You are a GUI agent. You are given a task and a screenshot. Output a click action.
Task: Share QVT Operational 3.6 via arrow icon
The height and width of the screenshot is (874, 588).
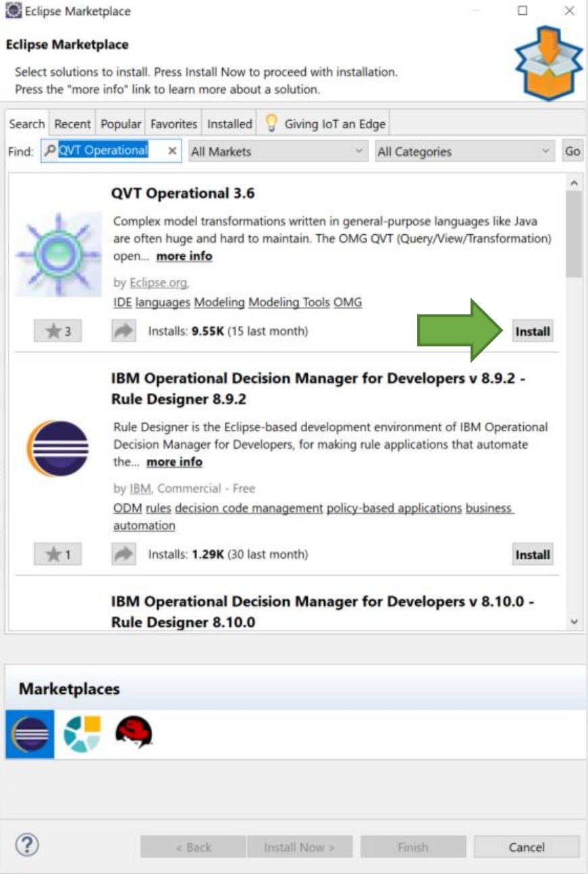(124, 331)
